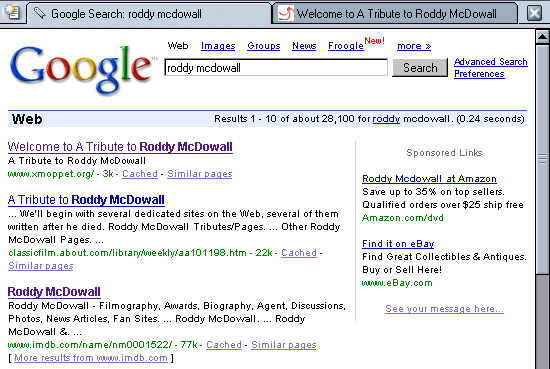Click More results from www.imdb.com
This screenshot has width=550, height=369.
[x=91, y=358]
